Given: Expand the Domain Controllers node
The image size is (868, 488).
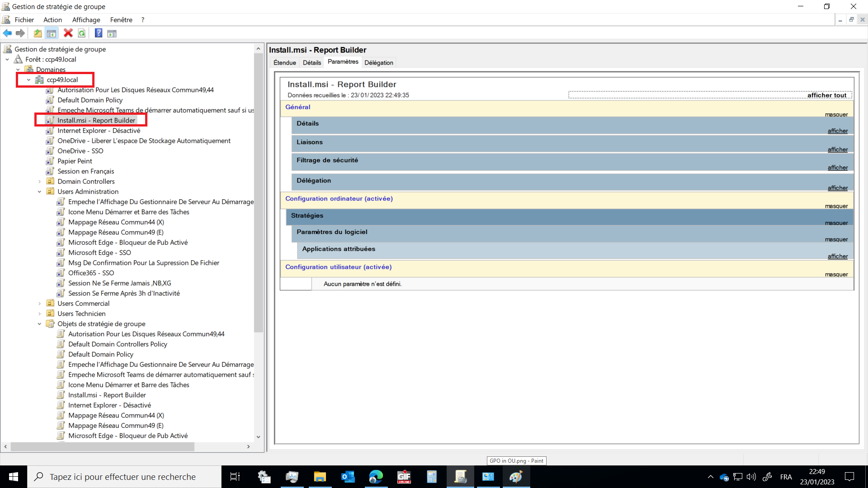Looking at the screenshot, I should (x=39, y=182).
